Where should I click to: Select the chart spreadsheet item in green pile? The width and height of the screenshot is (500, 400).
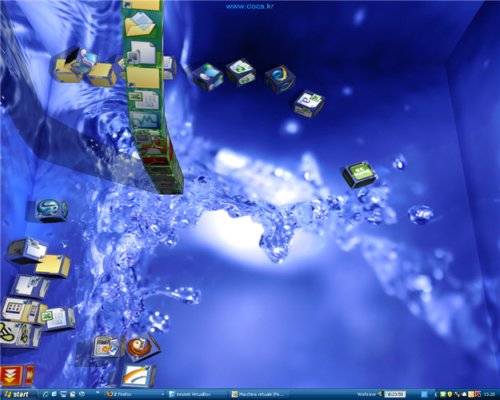click(144, 100)
